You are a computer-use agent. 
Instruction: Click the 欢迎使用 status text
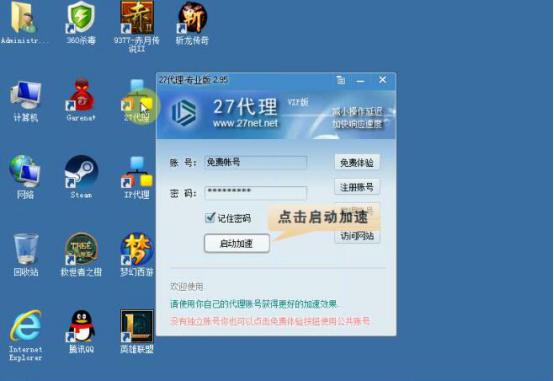[187, 287]
